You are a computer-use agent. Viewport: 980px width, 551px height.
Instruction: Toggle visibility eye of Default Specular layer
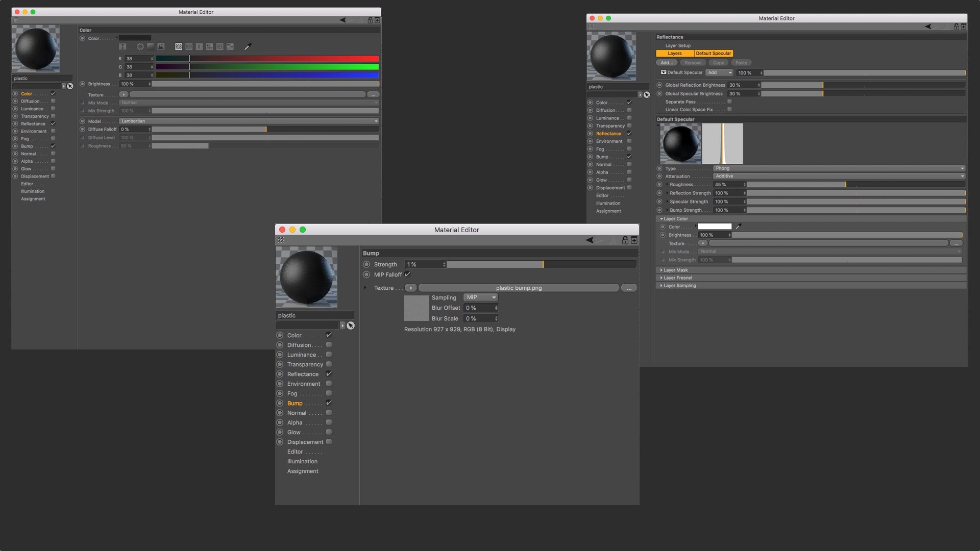pyautogui.click(x=663, y=72)
